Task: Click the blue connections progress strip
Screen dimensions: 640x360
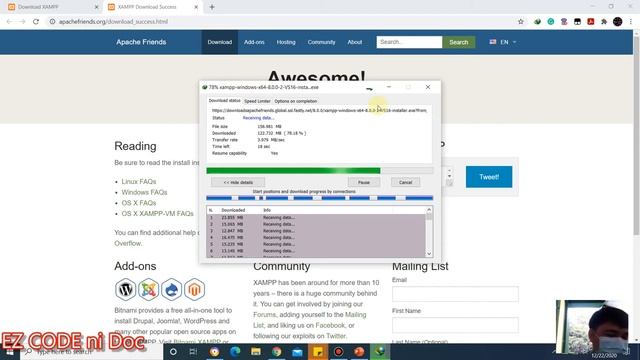Action: tap(320, 198)
